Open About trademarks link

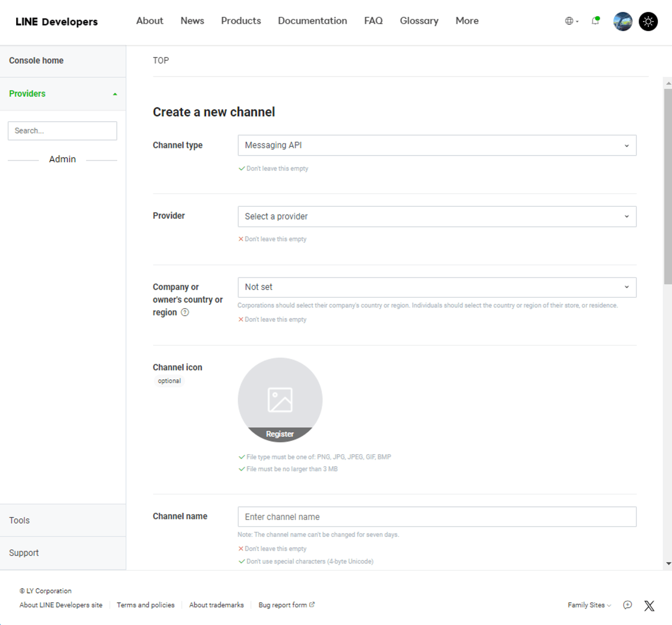216,605
